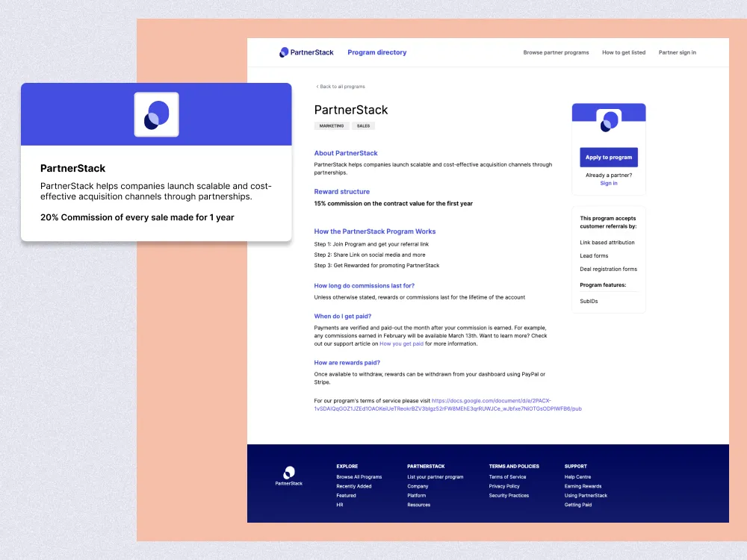The height and width of the screenshot is (560, 747).
Task: Click the Apply to program button
Action: (608, 157)
